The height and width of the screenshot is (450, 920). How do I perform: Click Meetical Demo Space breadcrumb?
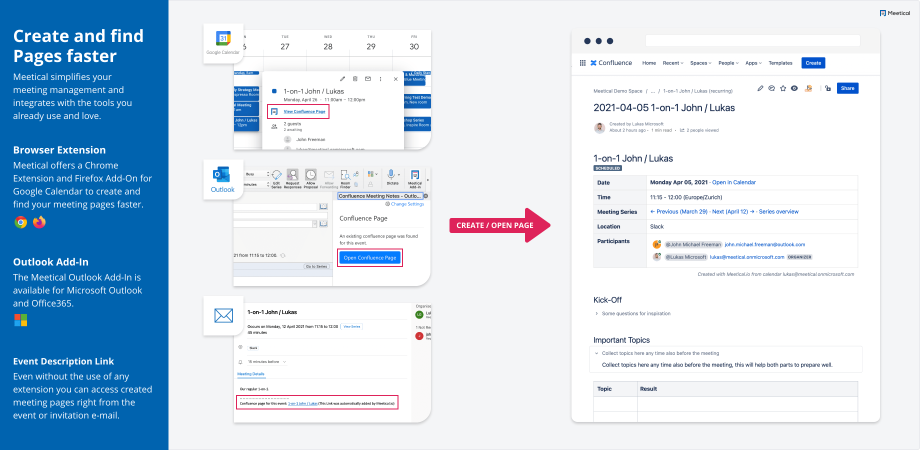(618, 92)
